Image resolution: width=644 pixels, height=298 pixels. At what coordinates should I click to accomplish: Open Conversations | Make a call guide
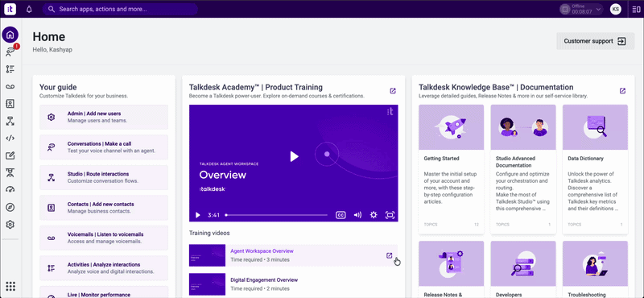104,147
